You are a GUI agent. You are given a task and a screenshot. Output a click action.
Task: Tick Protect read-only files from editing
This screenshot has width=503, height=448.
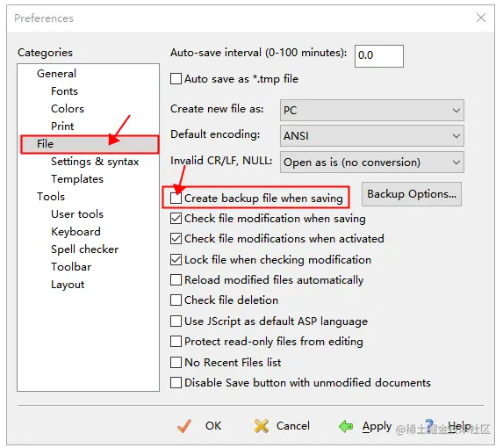tap(176, 341)
